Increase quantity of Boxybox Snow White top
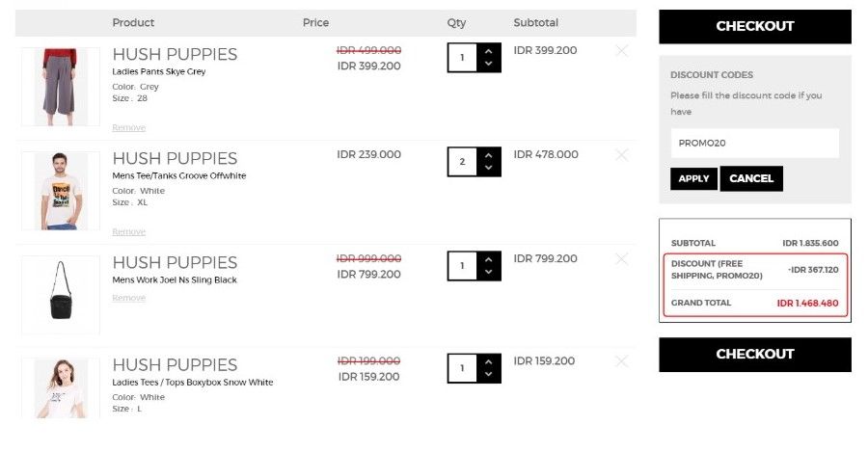This screenshot has height=452, width=868. (x=488, y=361)
